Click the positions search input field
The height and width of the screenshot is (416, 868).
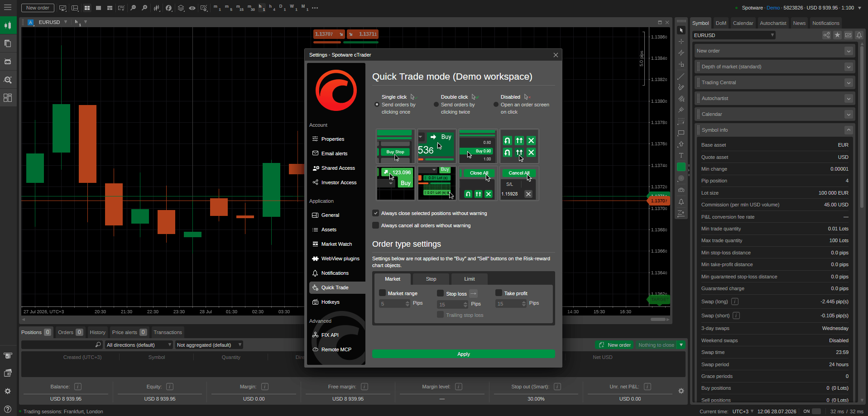61,345
